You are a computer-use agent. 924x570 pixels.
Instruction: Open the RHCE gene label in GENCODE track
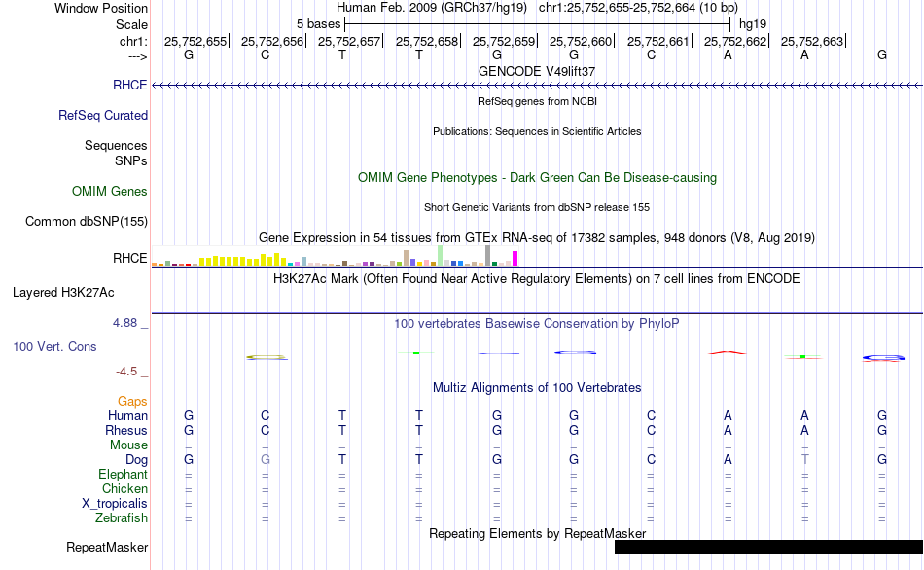pos(129,85)
